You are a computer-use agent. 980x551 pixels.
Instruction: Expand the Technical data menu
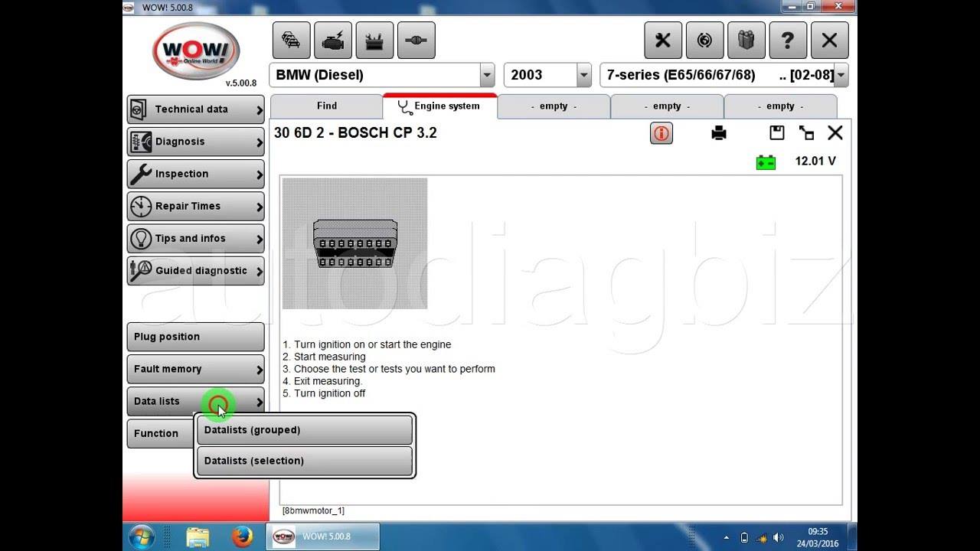[196, 109]
